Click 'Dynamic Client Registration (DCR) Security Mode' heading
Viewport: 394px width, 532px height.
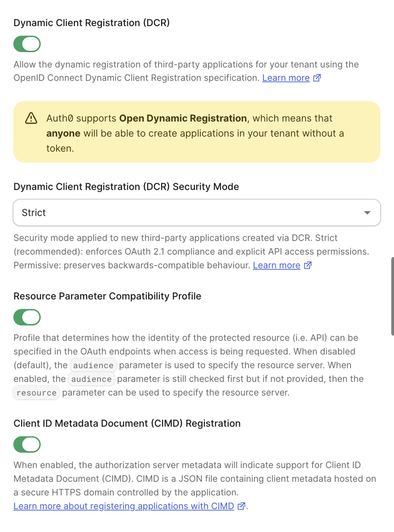pos(126,187)
